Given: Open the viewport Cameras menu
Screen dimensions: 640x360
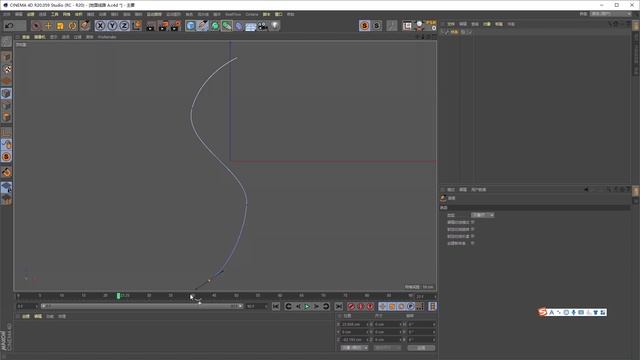Looking at the screenshot, I should 40,37.
